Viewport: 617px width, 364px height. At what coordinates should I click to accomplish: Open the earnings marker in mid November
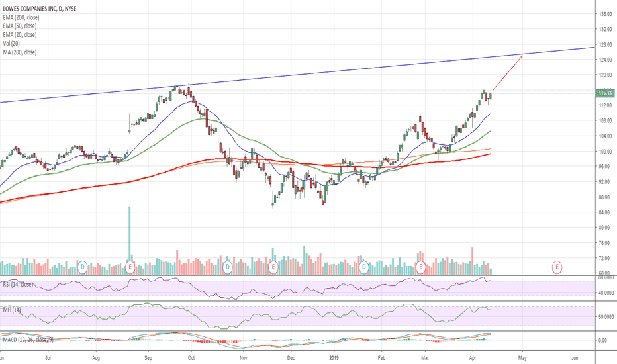pos(273,267)
